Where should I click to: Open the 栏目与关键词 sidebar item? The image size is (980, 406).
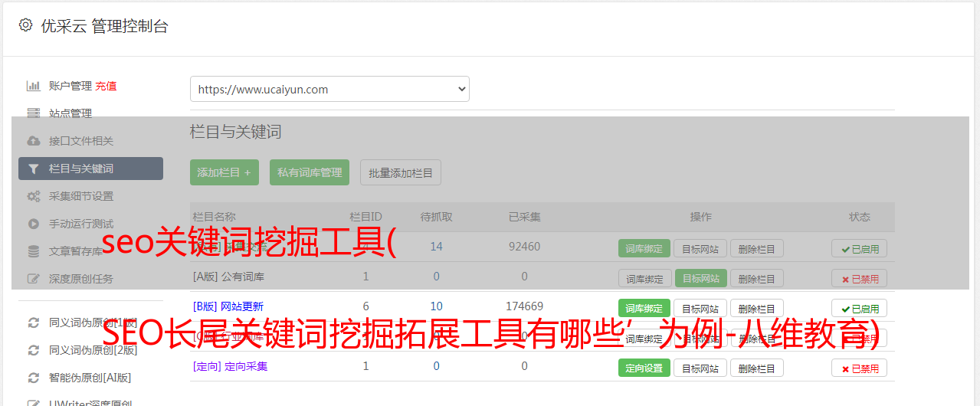pos(90,169)
